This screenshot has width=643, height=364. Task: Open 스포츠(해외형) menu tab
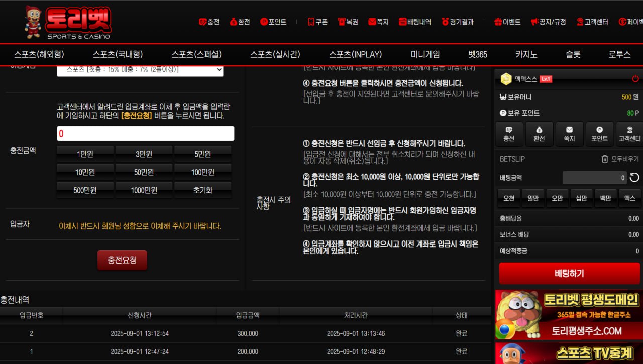point(39,54)
